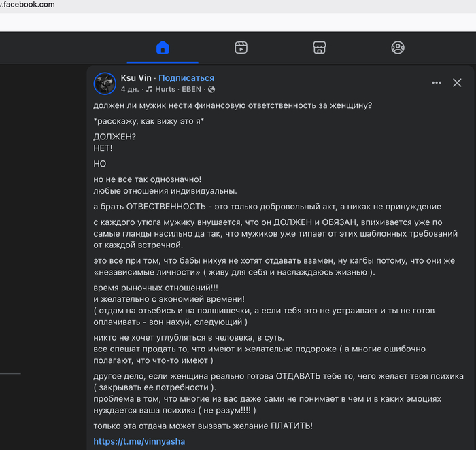Open the Groups icon in top navigation
This screenshot has width=476, height=450.
point(398,48)
